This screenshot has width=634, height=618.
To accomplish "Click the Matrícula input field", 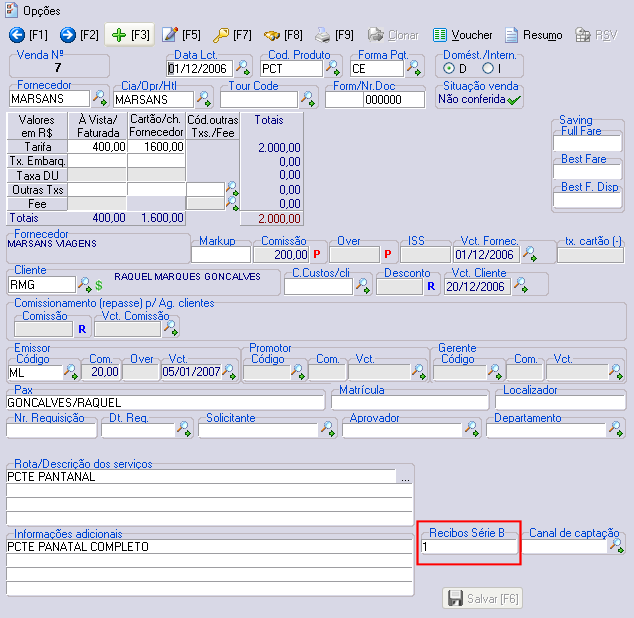I will (410, 403).
